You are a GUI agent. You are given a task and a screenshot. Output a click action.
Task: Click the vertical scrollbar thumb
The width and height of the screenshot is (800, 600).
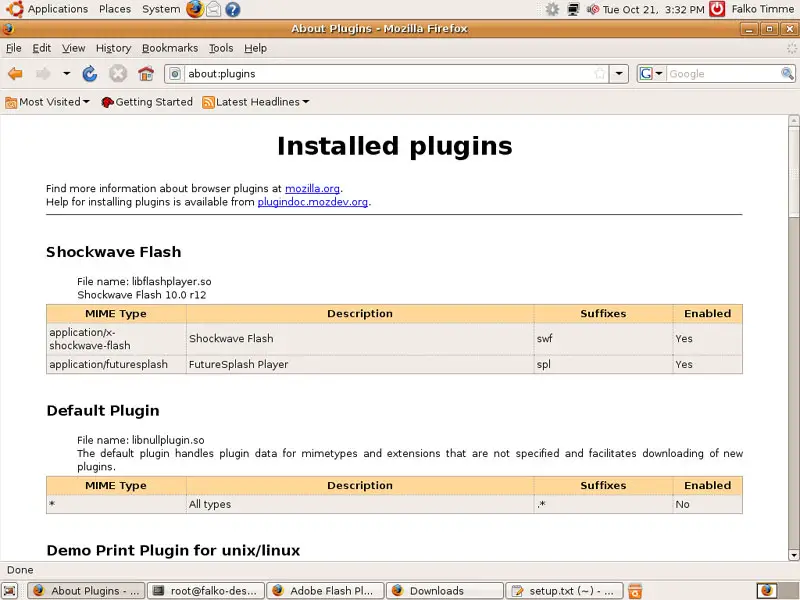point(793,171)
